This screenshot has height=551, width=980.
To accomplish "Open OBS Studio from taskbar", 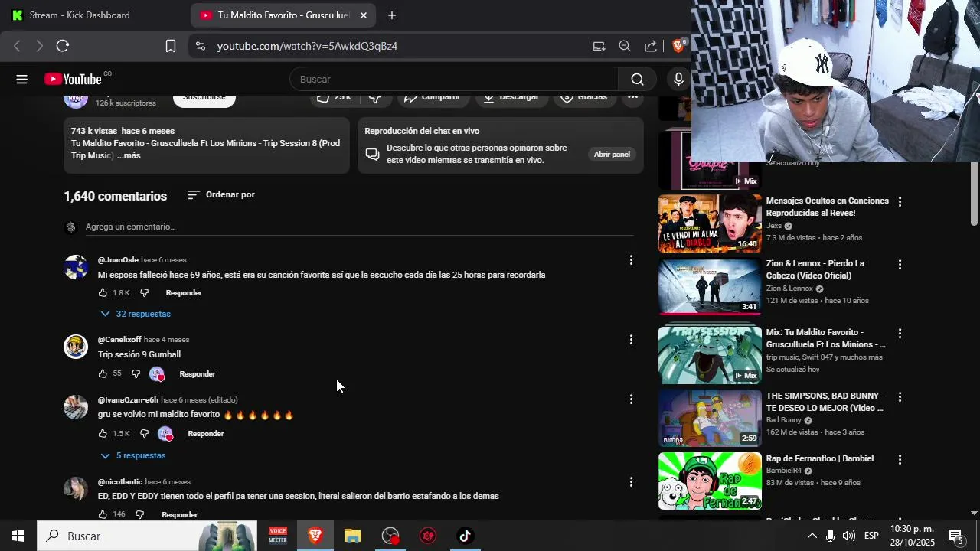I will pyautogui.click(x=390, y=536).
